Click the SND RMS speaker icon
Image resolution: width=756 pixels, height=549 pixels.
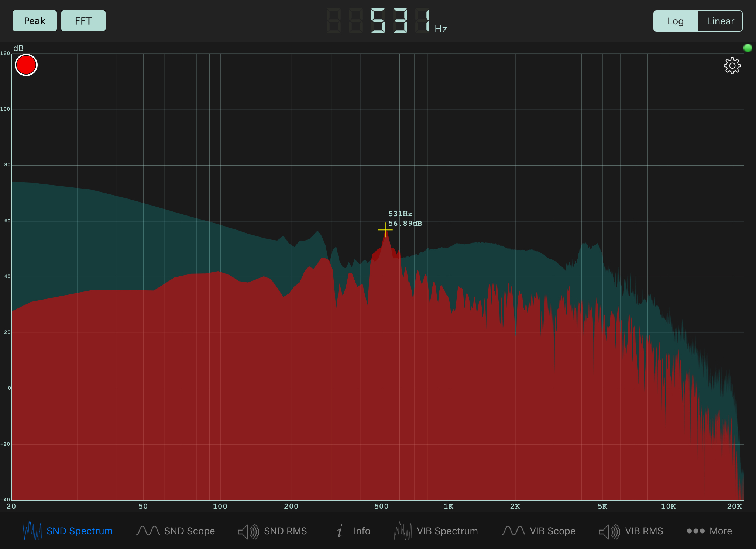(248, 531)
